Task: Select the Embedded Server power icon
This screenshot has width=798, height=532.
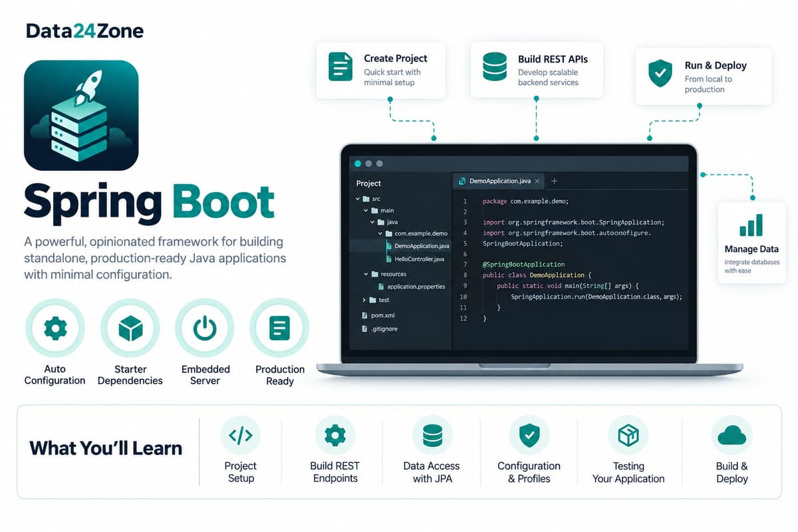Action: [x=205, y=329]
